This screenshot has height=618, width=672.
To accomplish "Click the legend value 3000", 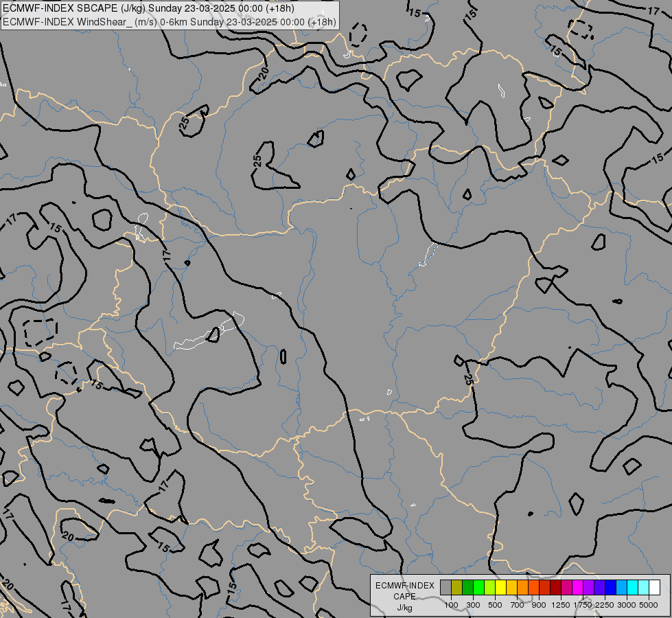I will [627, 605].
